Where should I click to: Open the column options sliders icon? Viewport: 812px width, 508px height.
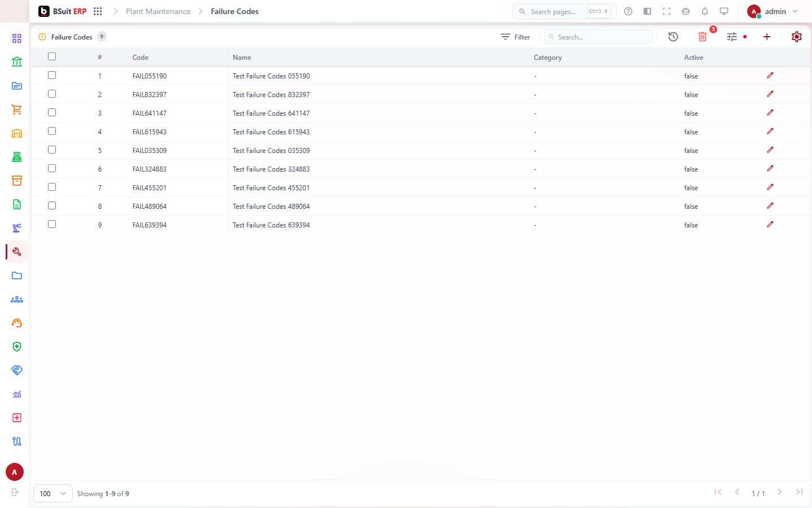pos(732,37)
